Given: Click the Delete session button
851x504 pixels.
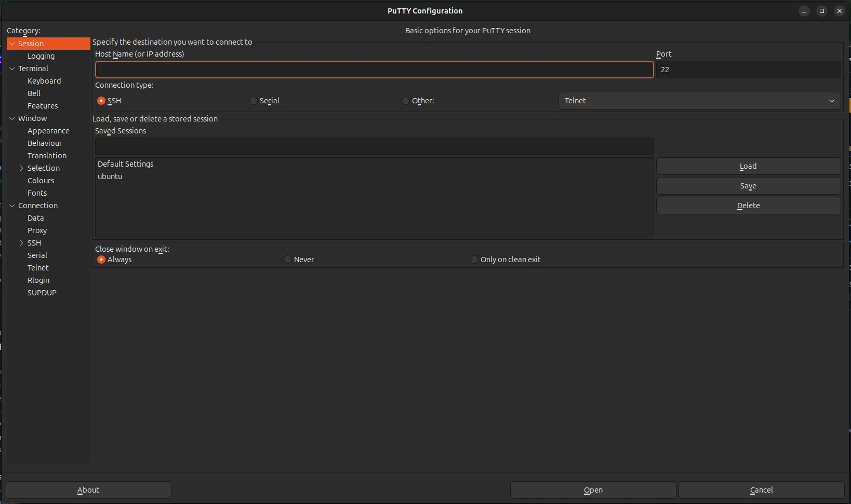Looking at the screenshot, I should click(x=748, y=206).
